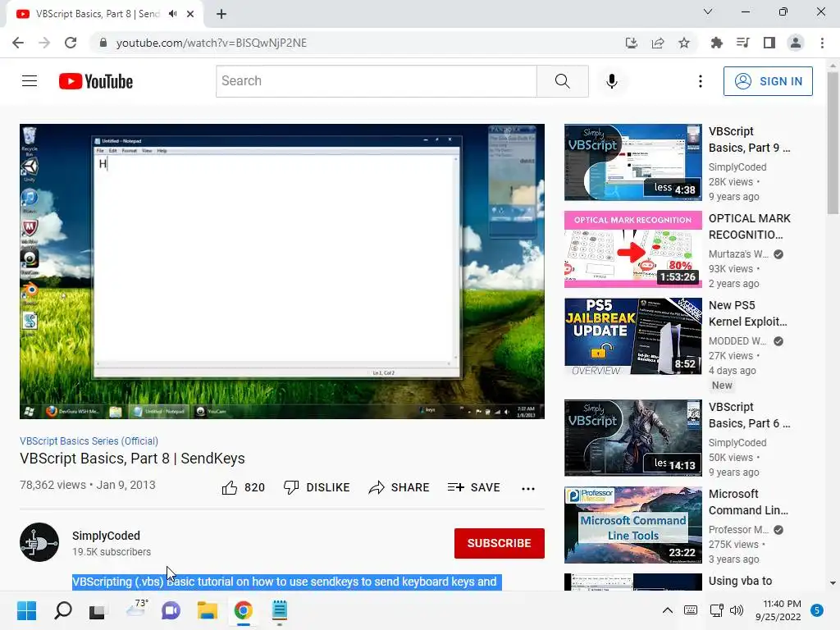Open the SimplyCoded channel name link

tap(106, 536)
